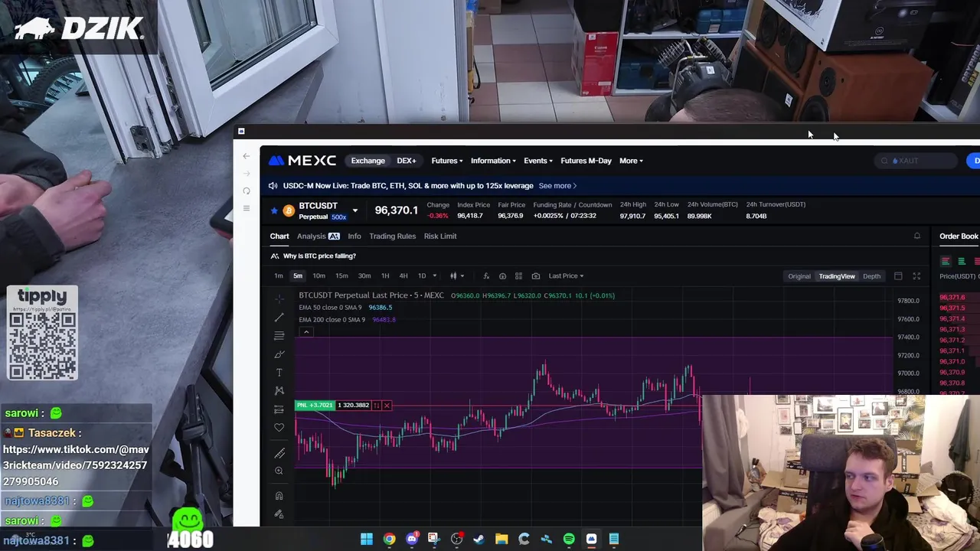Screen dimensions: 980x551
Task: Switch chart to 1m timeframe
Action: (279, 275)
